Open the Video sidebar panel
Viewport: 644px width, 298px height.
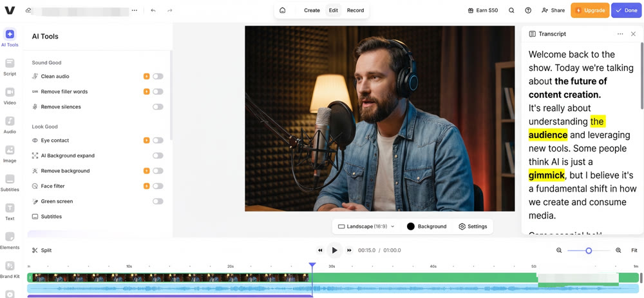[10, 92]
